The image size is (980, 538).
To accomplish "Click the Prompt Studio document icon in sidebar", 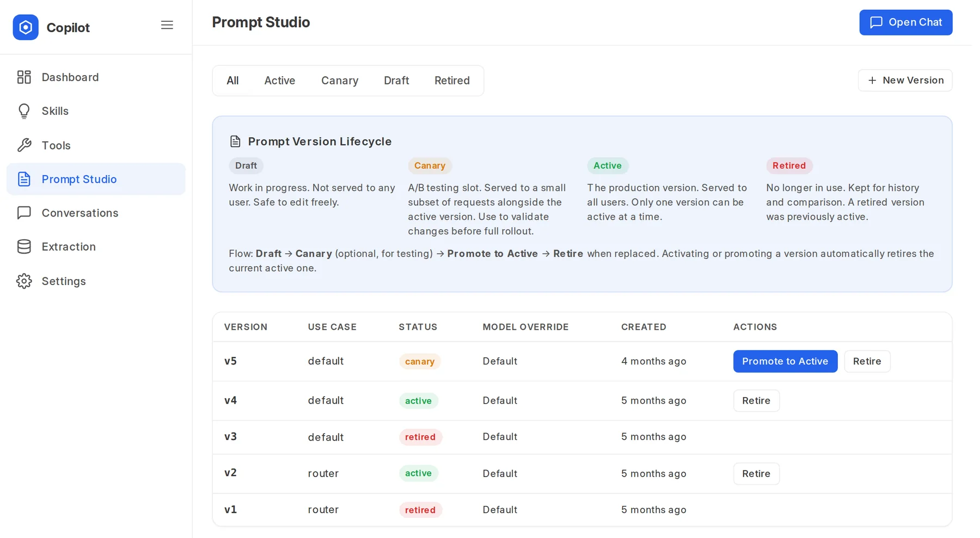I will (x=24, y=179).
